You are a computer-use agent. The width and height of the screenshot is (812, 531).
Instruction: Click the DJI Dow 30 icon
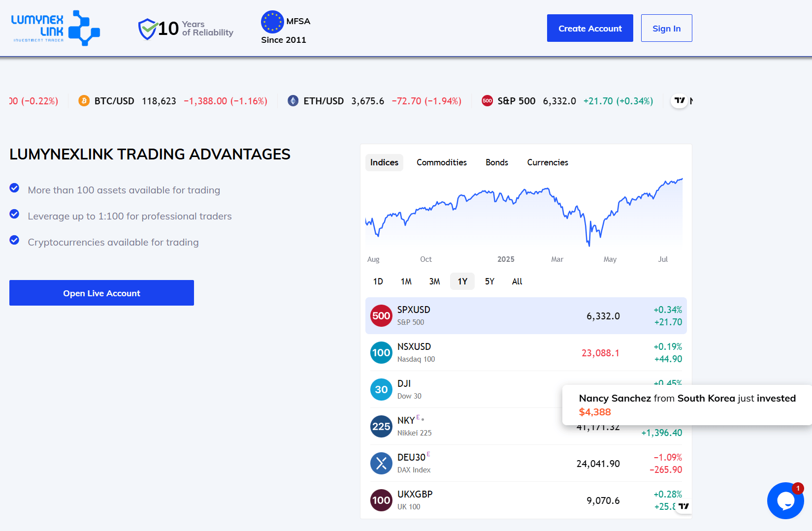tap(381, 390)
